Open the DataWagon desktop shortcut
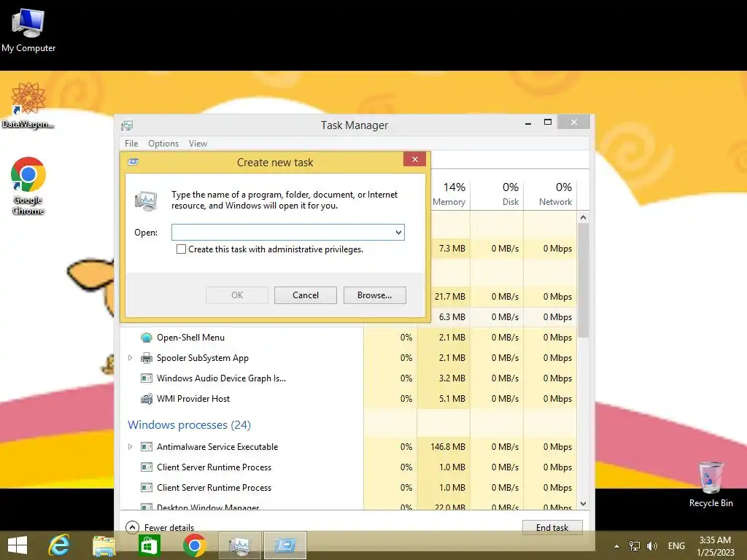This screenshot has height=560, width=747. pos(28,105)
